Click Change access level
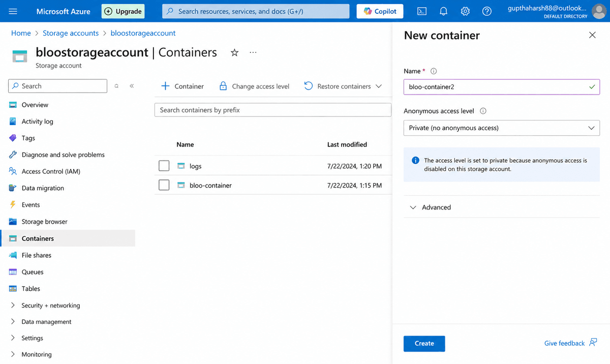The height and width of the screenshot is (364, 610). pos(254,86)
